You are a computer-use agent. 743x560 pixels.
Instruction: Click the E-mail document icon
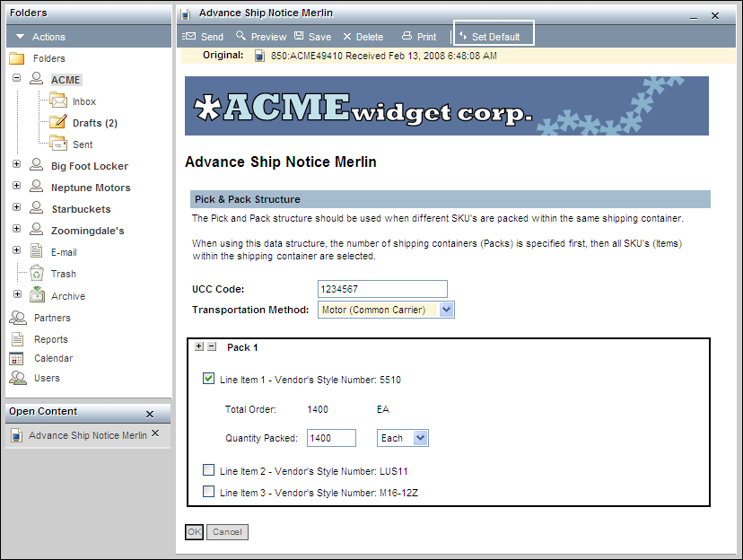(37, 250)
